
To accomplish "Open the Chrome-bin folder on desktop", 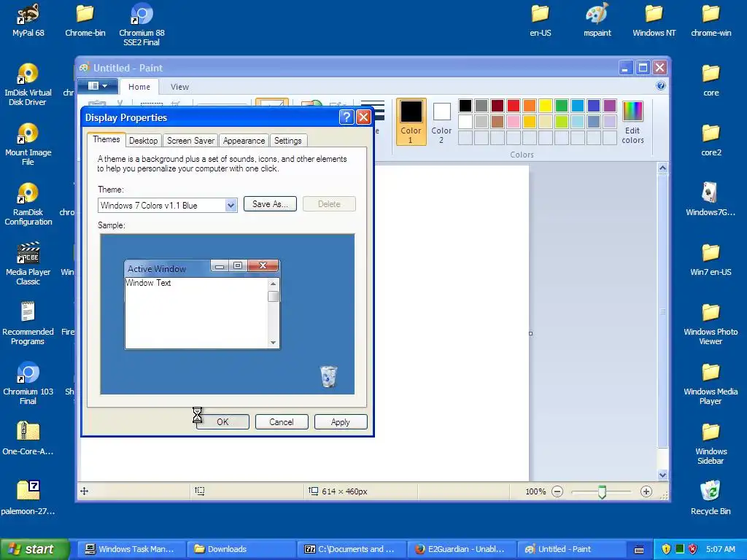I will coord(85,21).
